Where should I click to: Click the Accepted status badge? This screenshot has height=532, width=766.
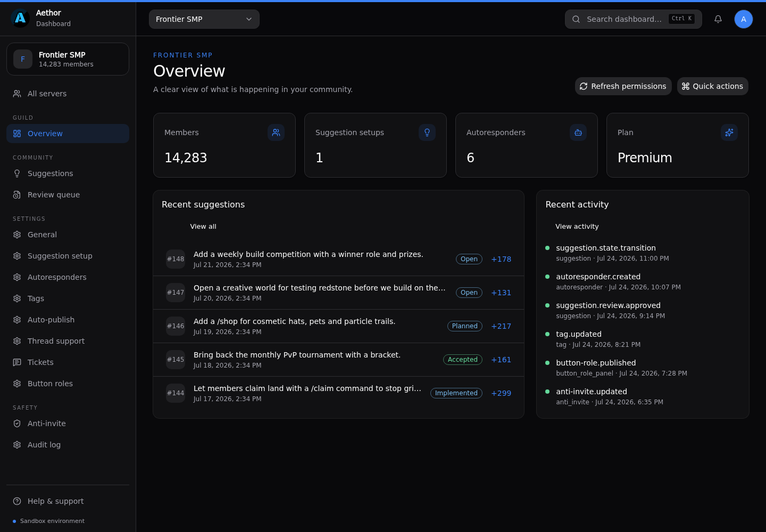tap(463, 360)
